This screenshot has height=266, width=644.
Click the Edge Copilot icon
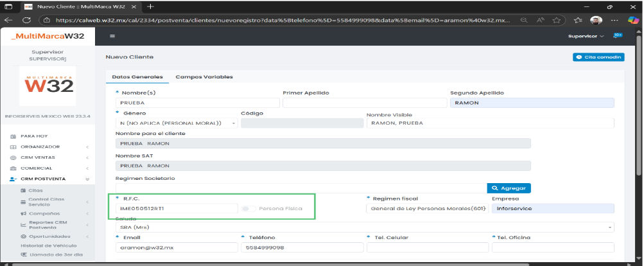pyautogui.click(x=632, y=20)
